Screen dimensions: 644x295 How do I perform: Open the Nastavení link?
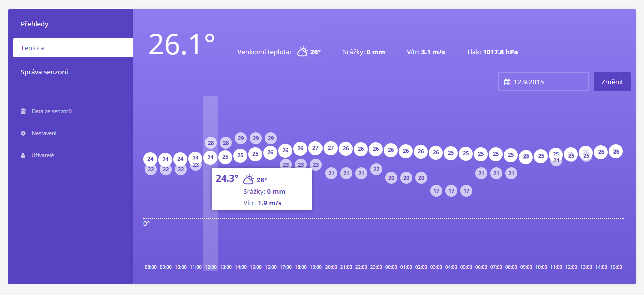[x=44, y=133]
